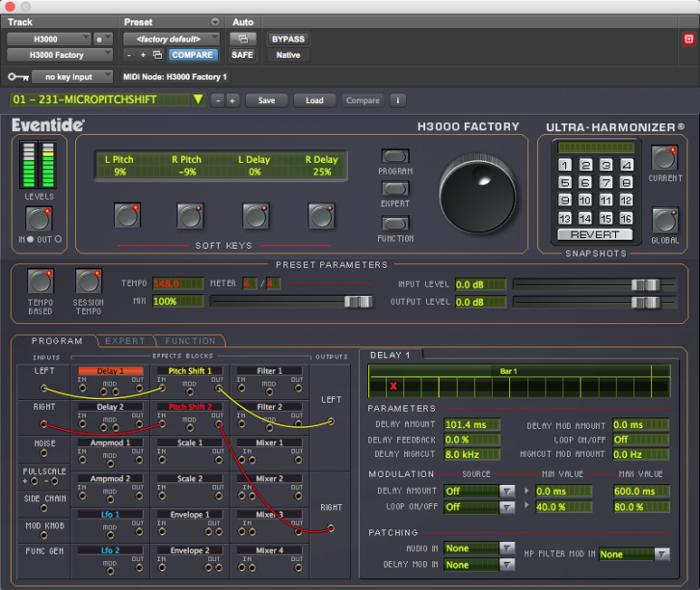Toggle the TEMPO BASED button

pos(40,282)
